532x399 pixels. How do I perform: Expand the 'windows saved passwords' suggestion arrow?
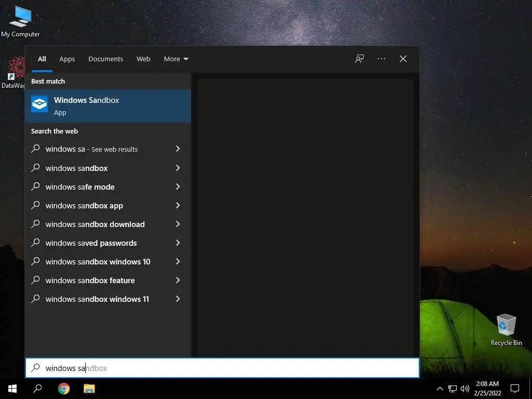pyautogui.click(x=178, y=243)
